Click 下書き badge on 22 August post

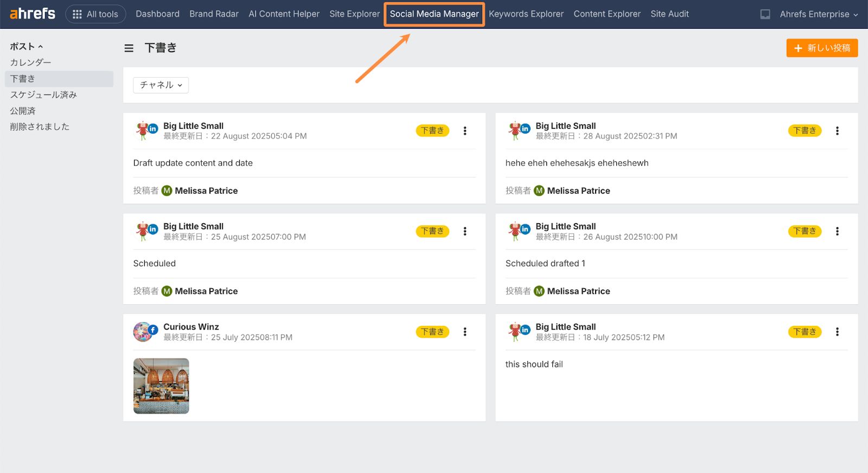click(x=432, y=131)
